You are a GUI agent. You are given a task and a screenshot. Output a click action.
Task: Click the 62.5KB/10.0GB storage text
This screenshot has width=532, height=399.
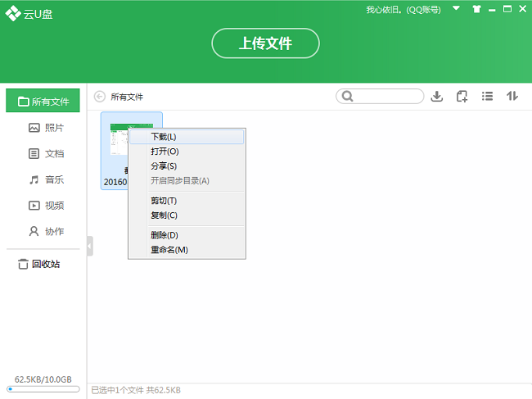(x=43, y=379)
